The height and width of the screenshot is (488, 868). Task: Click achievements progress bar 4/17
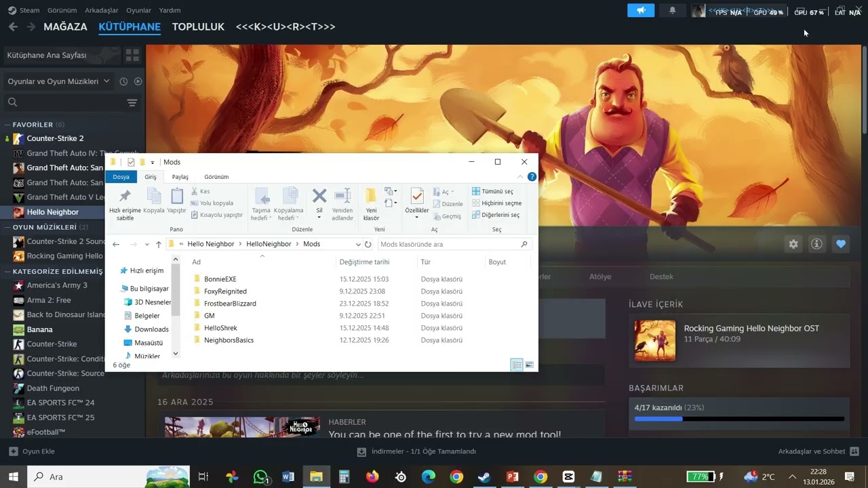click(x=739, y=419)
